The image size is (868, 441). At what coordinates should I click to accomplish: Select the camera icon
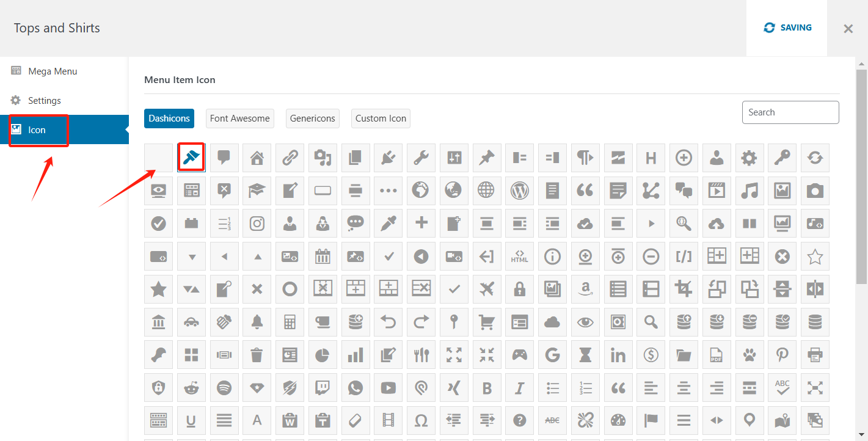(815, 191)
